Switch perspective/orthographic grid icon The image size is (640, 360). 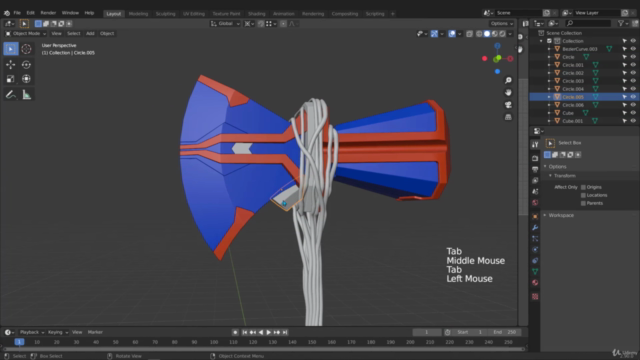[x=508, y=117]
